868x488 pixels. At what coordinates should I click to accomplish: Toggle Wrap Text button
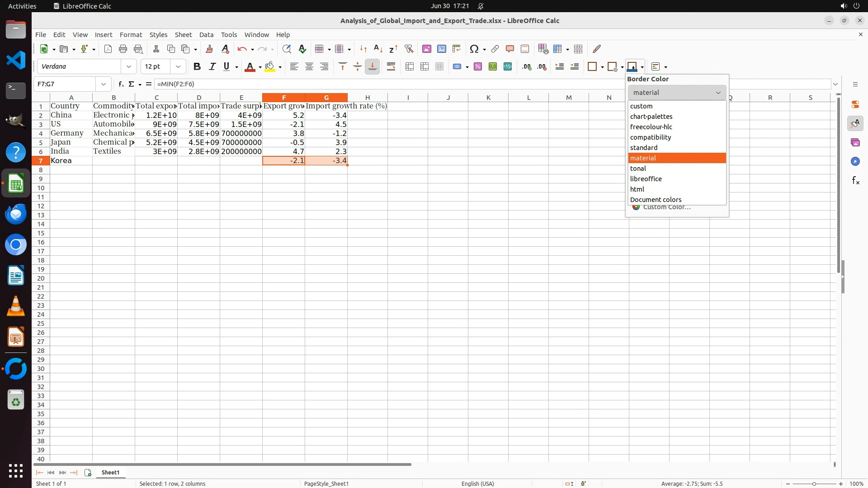click(x=391, y=67)
